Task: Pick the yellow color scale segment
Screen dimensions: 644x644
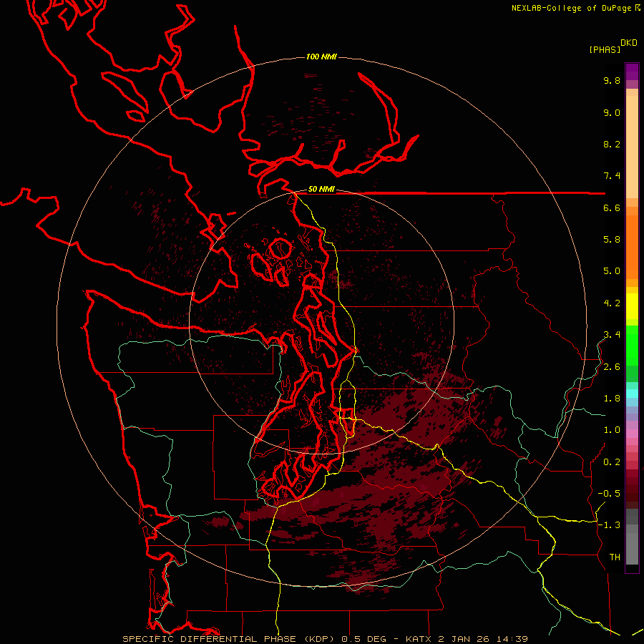Action: tap(632, 306)
